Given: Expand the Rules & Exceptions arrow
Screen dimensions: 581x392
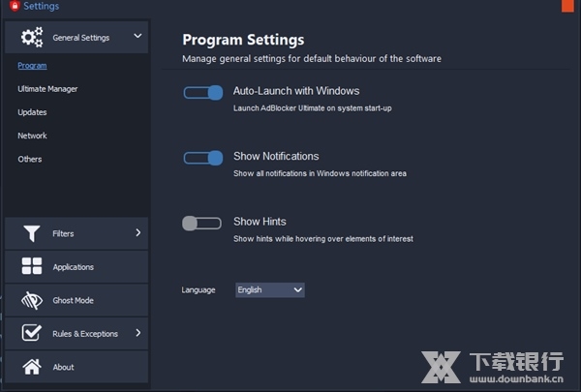Looking at the screenshot, I should [138, 333].
